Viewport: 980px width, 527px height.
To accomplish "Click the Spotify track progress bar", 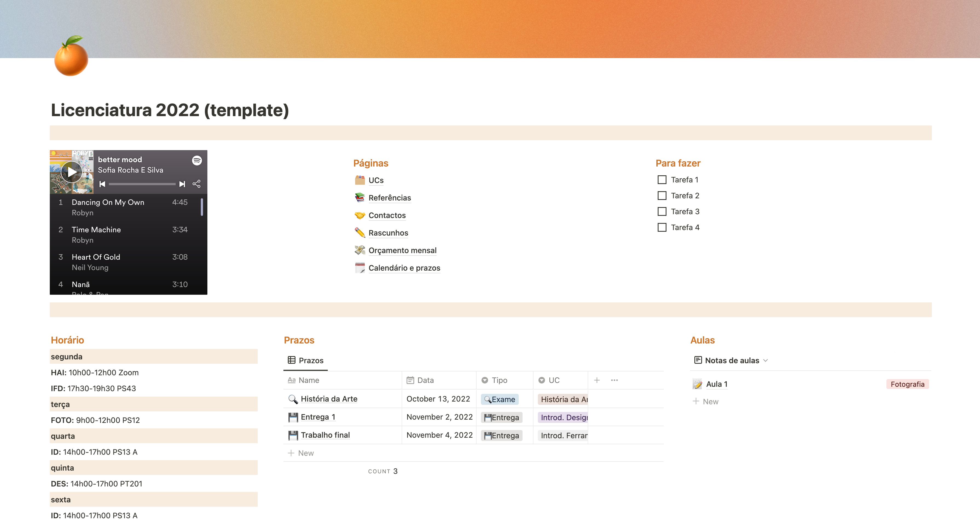I will [x=142, y=184].
